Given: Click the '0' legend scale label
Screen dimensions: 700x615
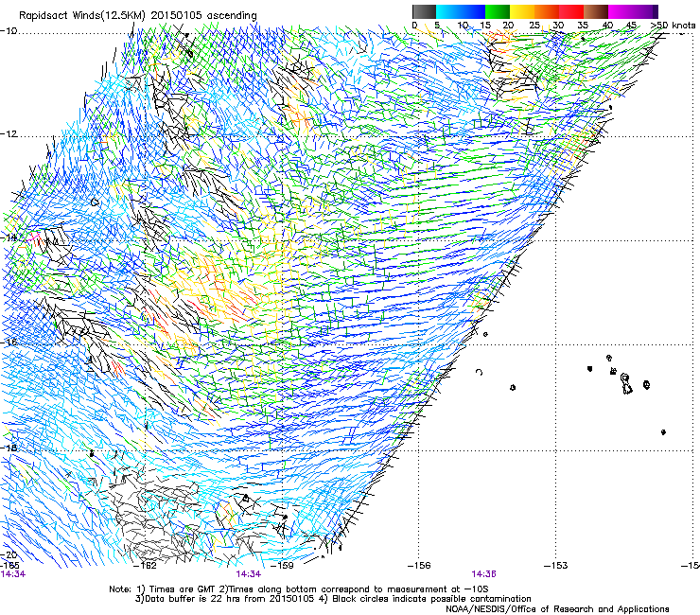Looking at the screenshot, I should click(414, 25).
